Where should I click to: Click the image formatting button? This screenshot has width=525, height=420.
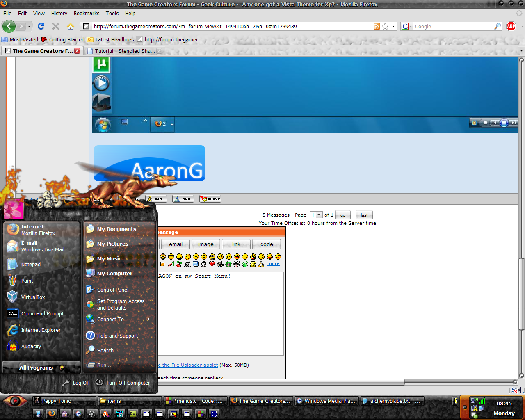[206, 244]
